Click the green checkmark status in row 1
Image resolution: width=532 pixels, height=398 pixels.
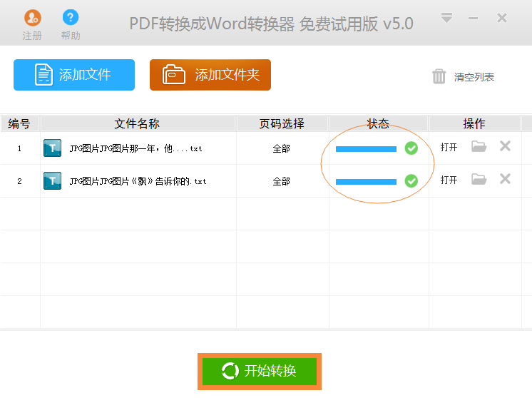click(x=411, y=148)
